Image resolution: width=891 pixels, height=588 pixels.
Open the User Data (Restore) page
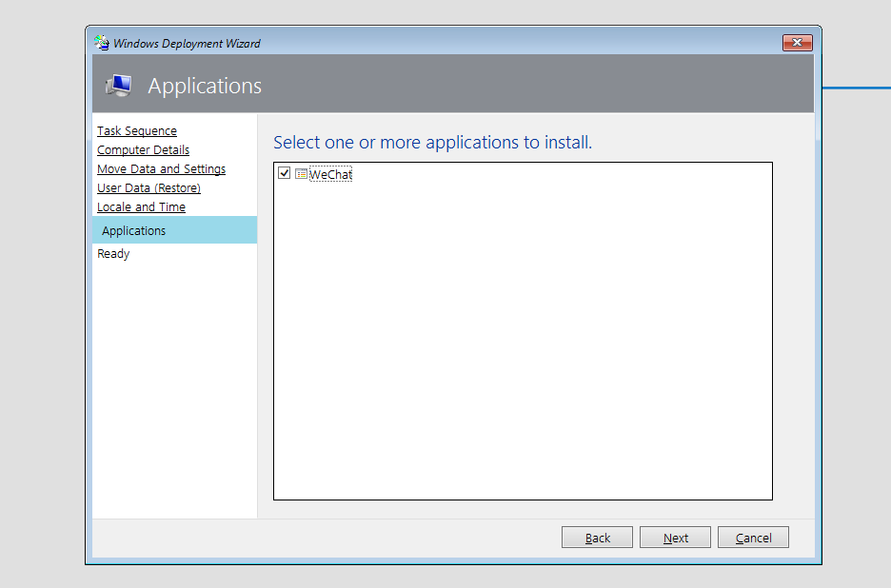tap(148, 187)
